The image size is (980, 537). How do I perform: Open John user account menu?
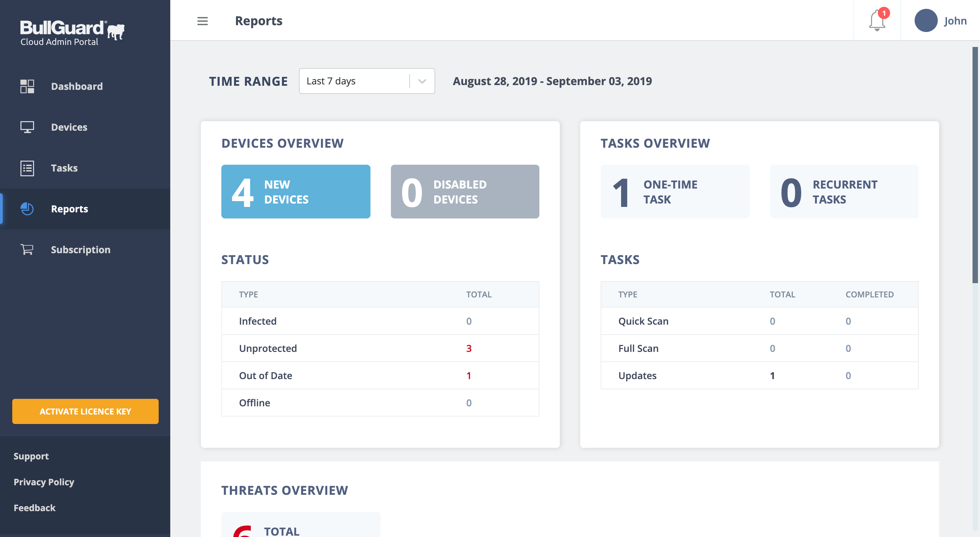coord(955,20)
